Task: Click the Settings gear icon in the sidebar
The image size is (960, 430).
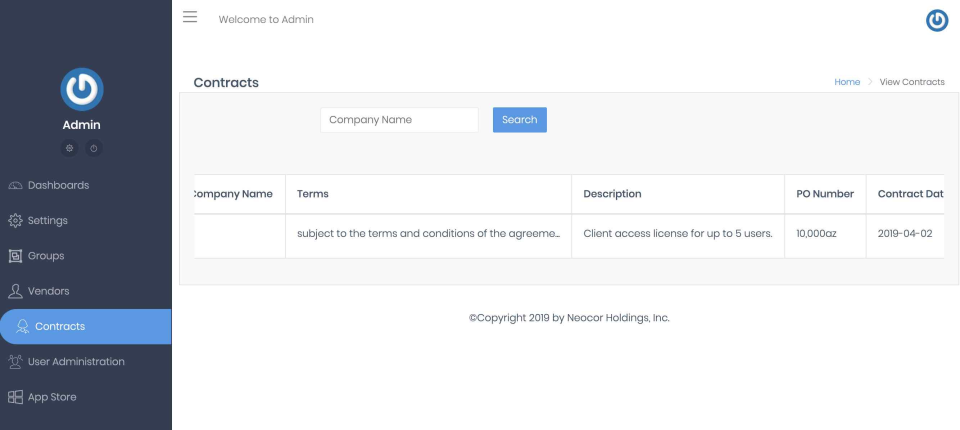Action: (15, 221)
